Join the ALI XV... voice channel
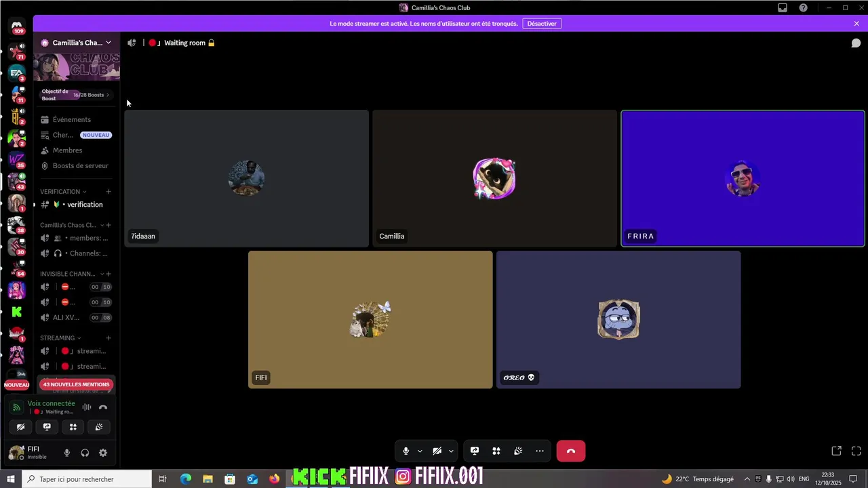This screenshot has width=868, height=488. click(x=75, y=317)
